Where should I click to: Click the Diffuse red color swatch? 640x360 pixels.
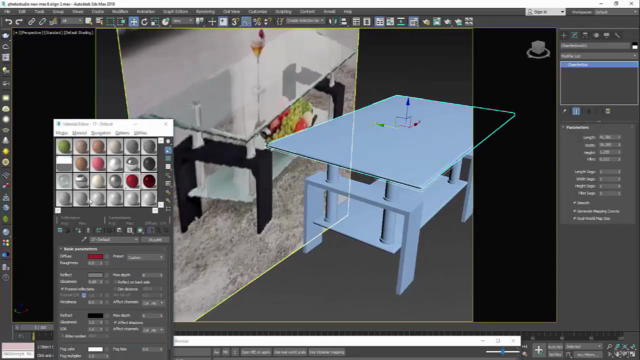(x=95, y=256)
